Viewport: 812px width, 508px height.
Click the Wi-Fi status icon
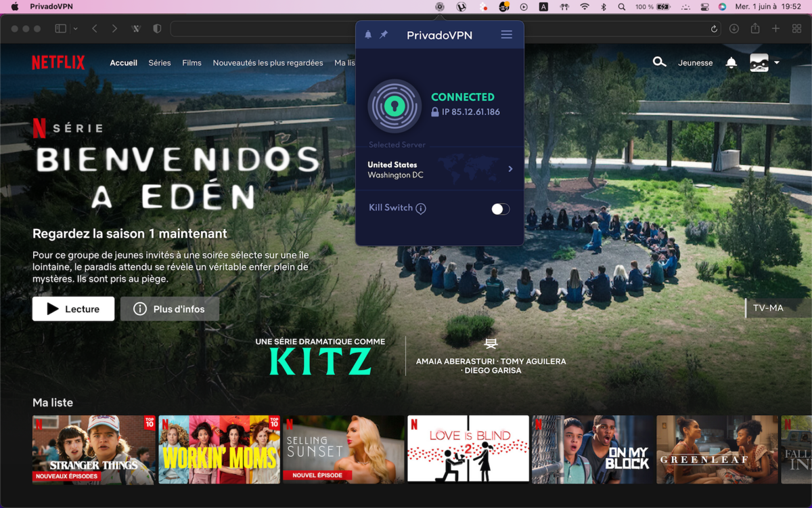585,7
